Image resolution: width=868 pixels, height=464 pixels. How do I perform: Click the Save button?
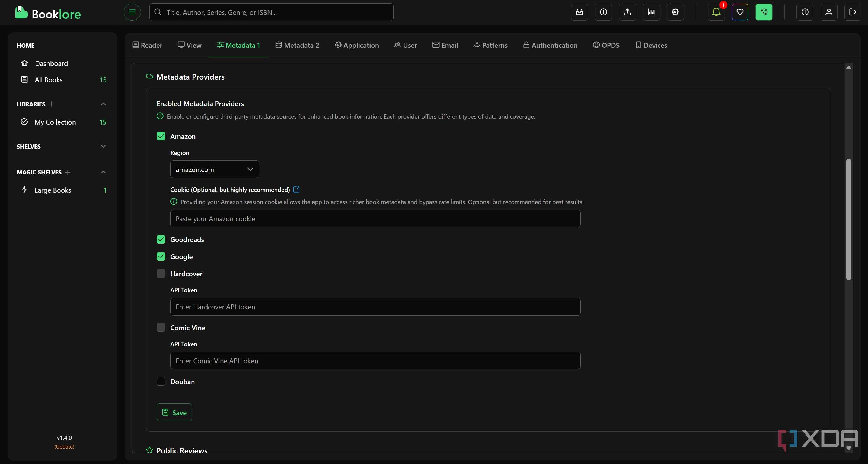point(174,412)
